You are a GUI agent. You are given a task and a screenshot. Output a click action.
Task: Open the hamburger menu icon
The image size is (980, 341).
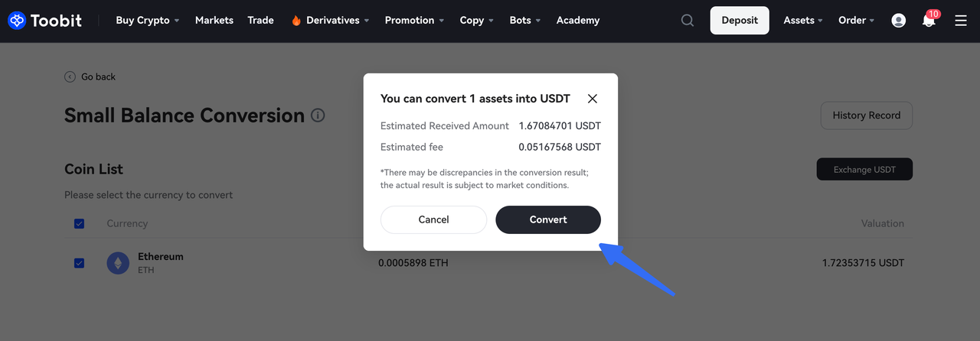[961, 21]
